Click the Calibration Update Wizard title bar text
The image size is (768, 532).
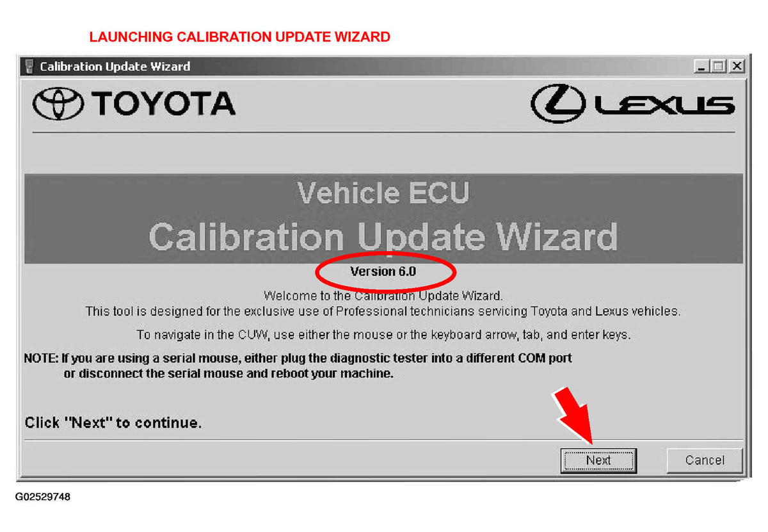point(115,67)
